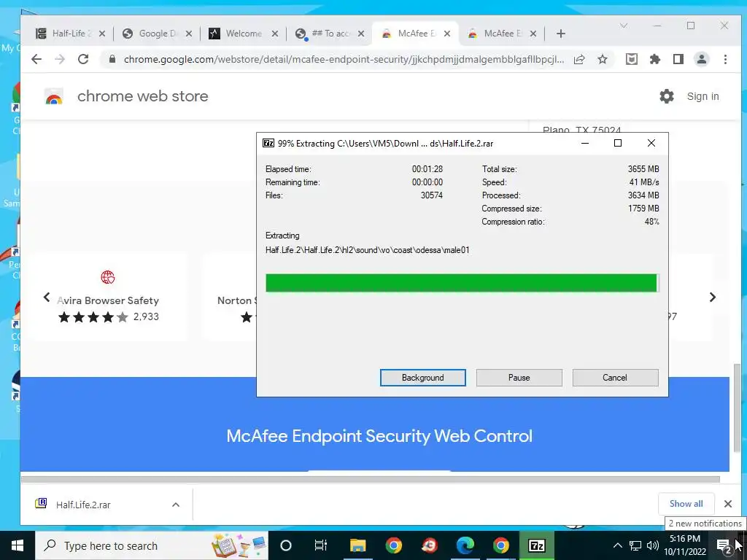Click the Background button

click(x=423, y=378)
